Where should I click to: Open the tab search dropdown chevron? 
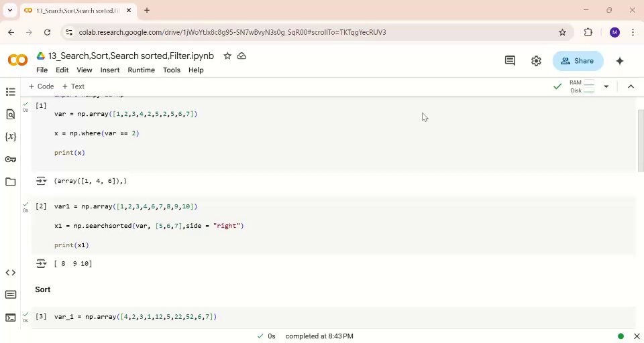click(10, 10)
